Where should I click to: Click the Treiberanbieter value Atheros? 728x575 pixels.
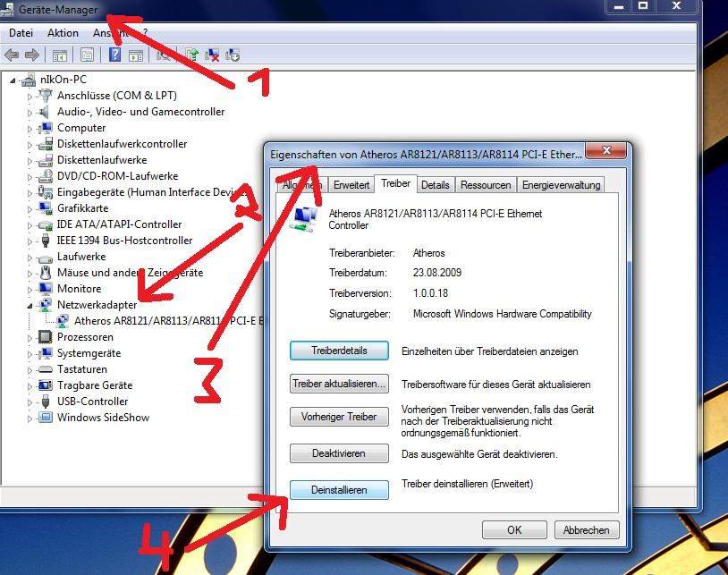(429, 253)
